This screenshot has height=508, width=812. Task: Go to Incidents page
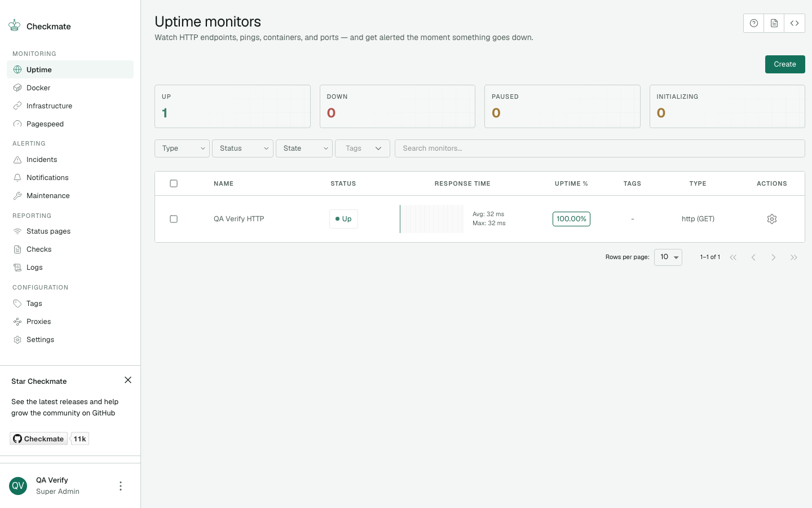tap(70, 159)
